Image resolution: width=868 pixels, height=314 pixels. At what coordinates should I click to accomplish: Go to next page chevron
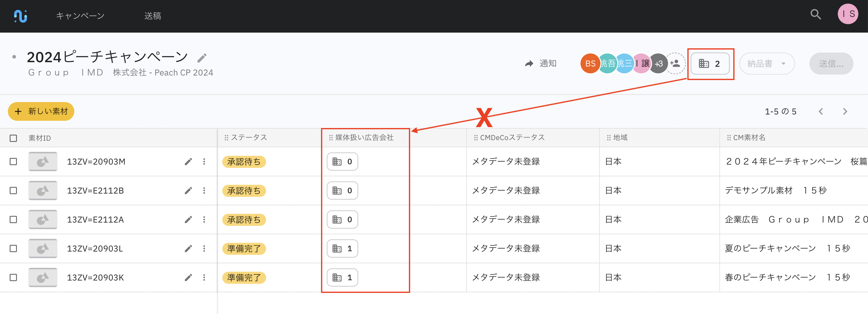pyautogui.click(x=845, y=111)
